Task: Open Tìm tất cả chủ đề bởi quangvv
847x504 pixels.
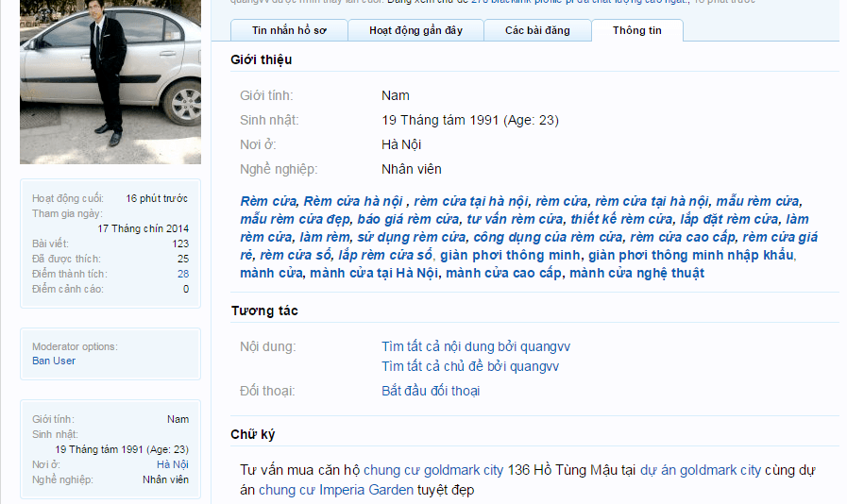Action: (470, 366)
